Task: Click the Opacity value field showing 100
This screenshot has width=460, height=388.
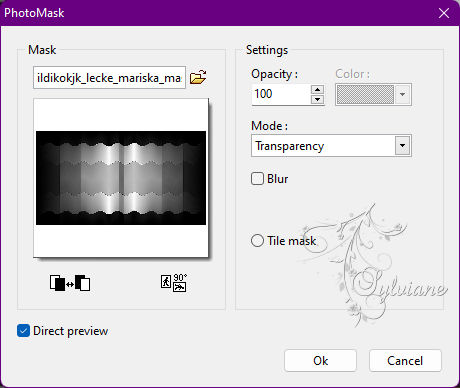Action: (281, 94)
